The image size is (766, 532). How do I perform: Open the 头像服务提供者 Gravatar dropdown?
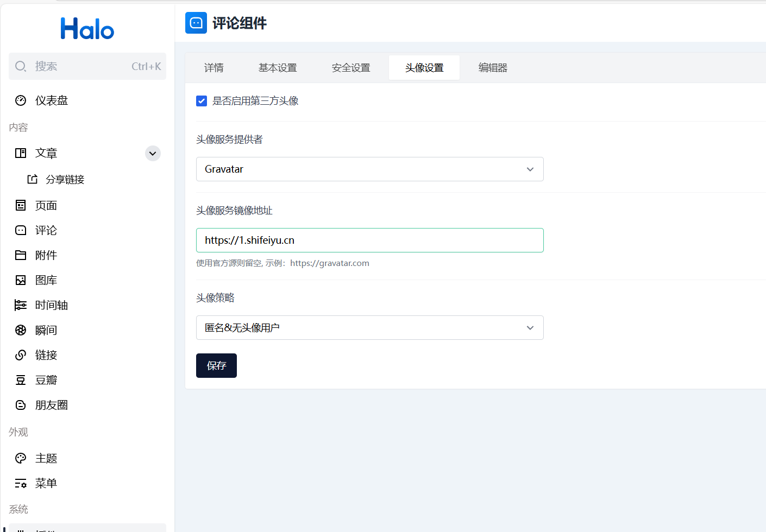click(x=369, y=169)
